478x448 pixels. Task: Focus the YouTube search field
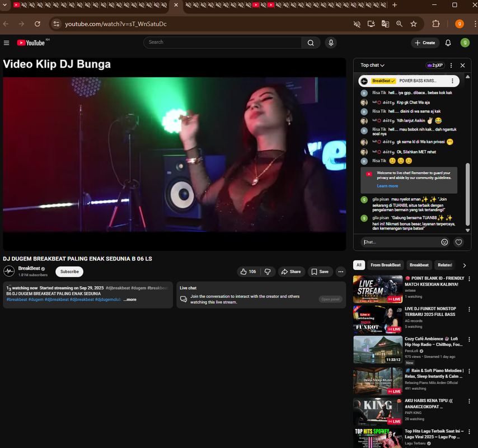click(x=223, y=43)
